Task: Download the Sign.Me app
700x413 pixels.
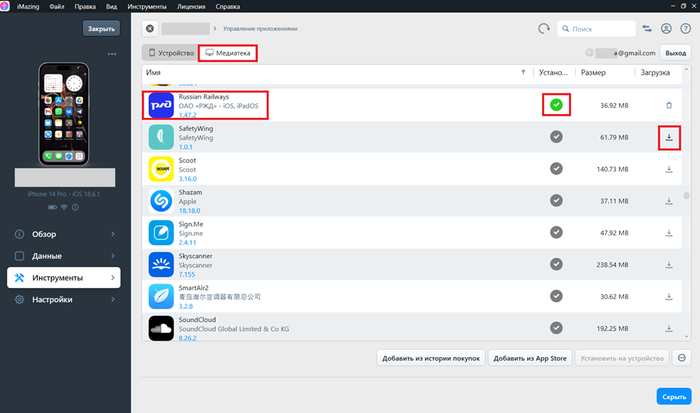Action: point(669,233)
